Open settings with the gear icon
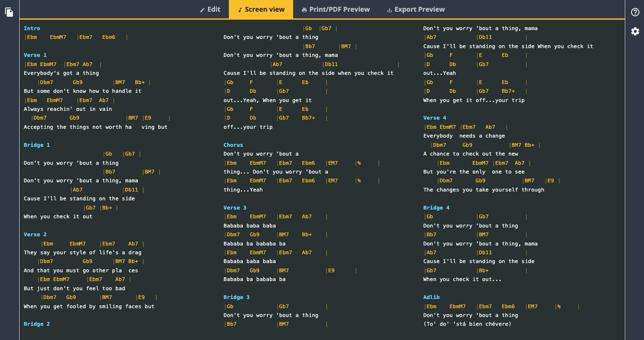 [x=635, y=31]
